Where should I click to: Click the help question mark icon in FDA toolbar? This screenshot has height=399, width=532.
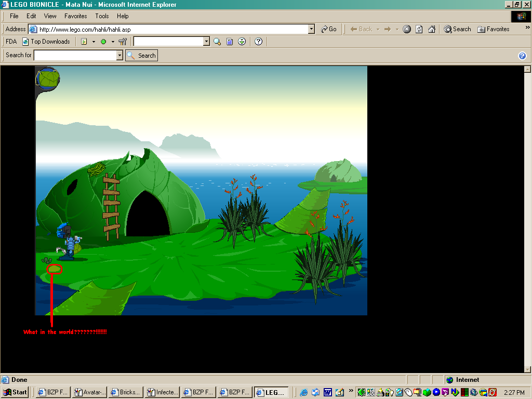click(258, 42)
